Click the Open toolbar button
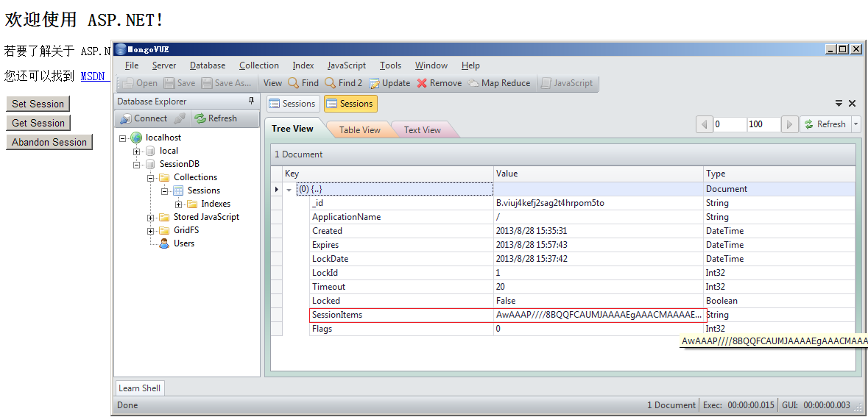Viewport: 868px width, 417px height. 139,83
